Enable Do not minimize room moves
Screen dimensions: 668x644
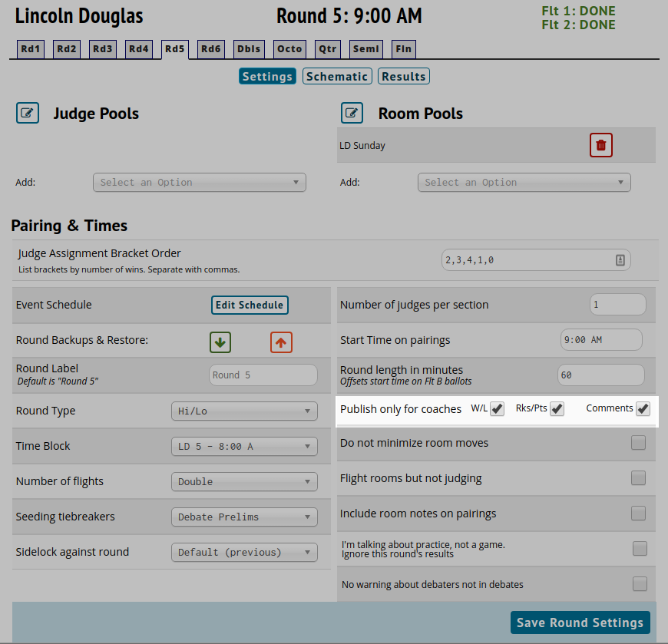pos(638,443)
